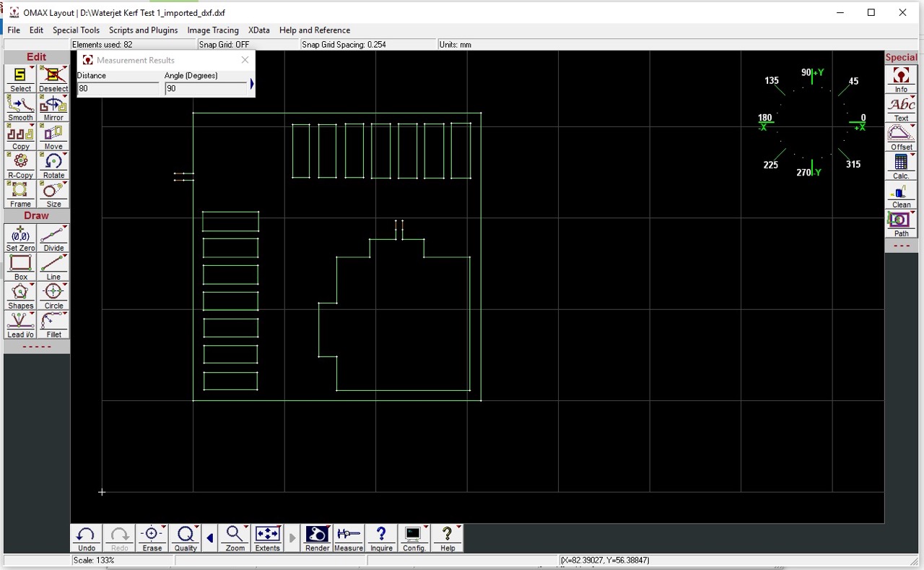Screen dimensions: 924x570
Task: Select the Fillet tool
Action: (53, 324)
